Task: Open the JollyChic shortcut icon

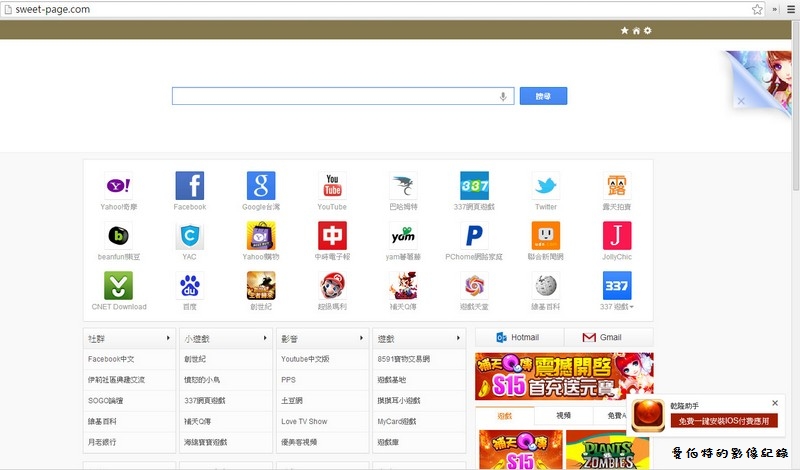Action: click(617, 236)
